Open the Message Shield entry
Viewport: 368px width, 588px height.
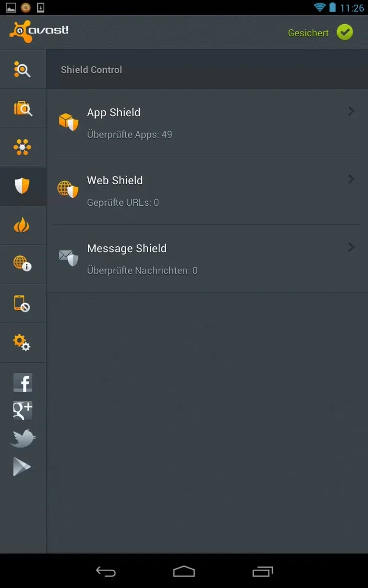tap(207, 259)
